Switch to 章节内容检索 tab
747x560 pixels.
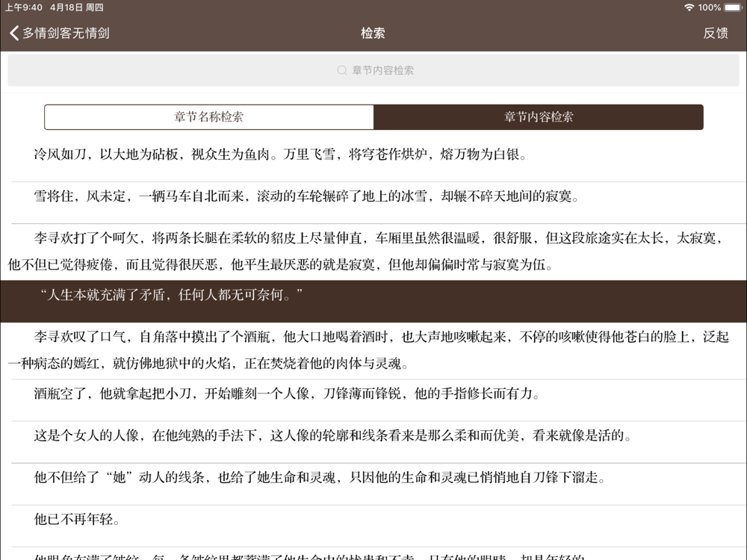tap(539, 117)
